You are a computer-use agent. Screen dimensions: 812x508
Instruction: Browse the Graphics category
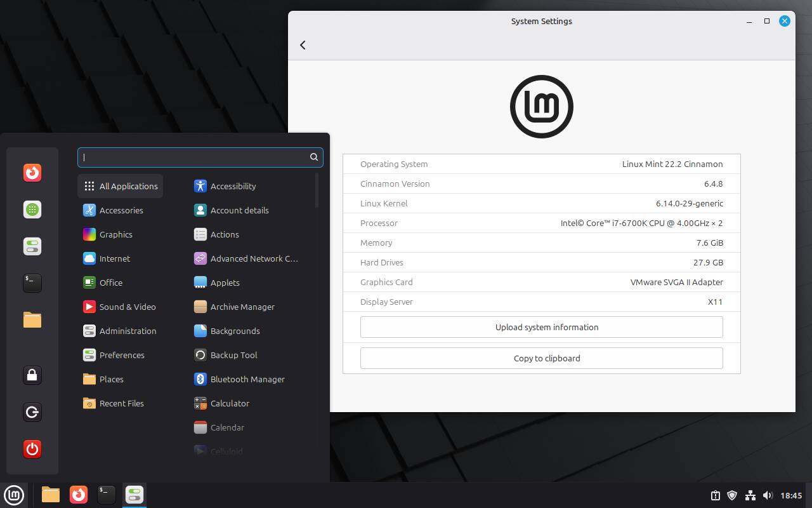[x=116, y=234]
